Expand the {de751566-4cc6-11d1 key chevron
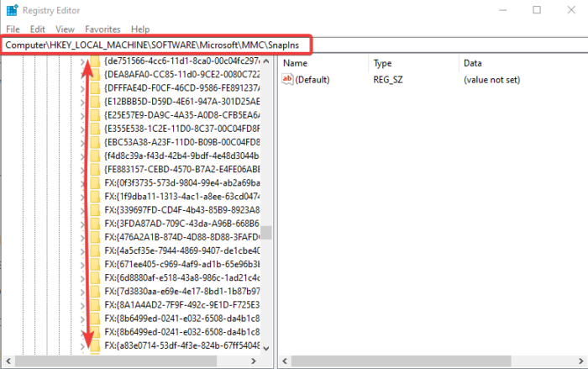Screen dimensions: 588x369 tap(82, 62)
